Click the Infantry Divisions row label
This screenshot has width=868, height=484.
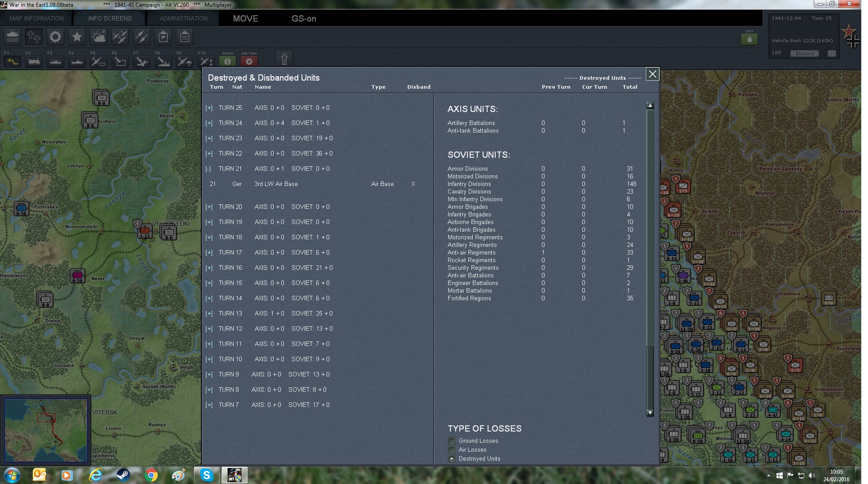tap(469, 184)
